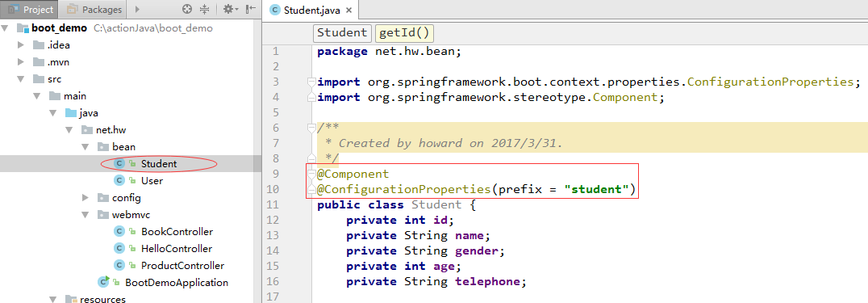Viewport: 868px width, 303px height.
Task: Collapse the bean package
Action: point(86,147)
